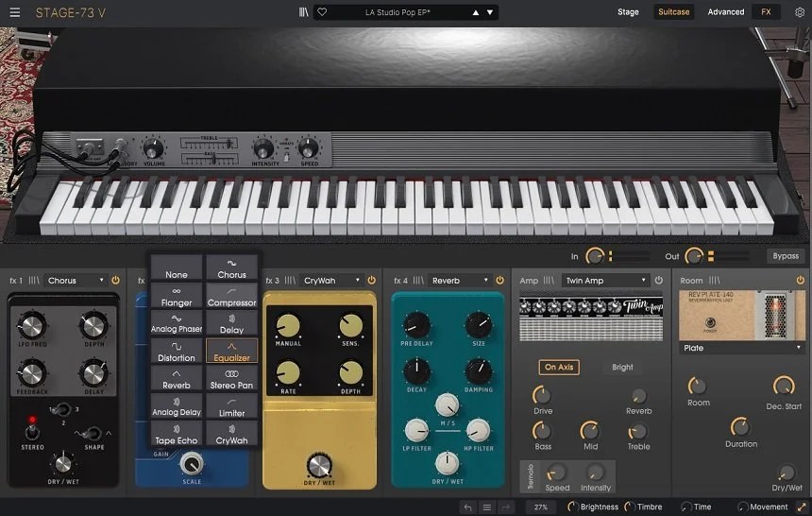Click the redo arrow in bottom bar
The width and height of the screenshot is (812, 516).
[506, 507]
